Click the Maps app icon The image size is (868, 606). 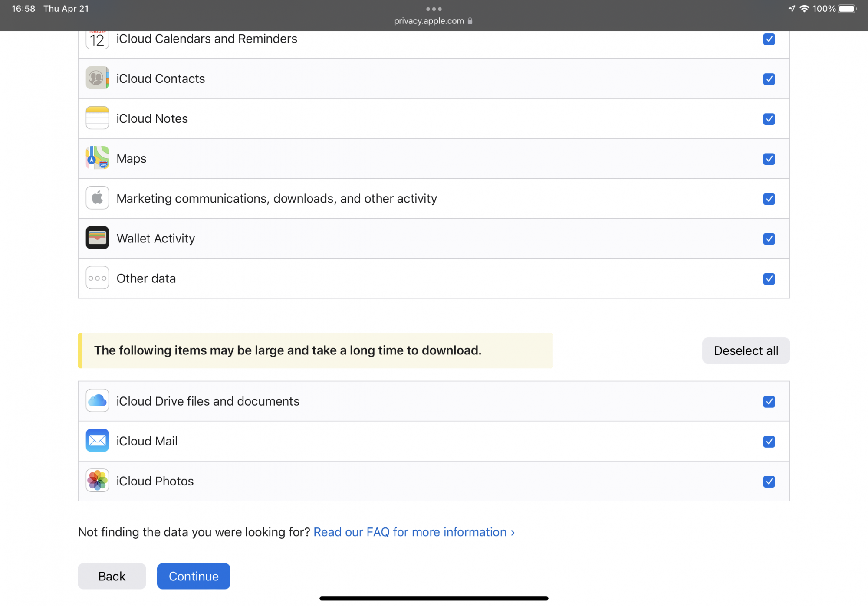[x=97, y=158]
